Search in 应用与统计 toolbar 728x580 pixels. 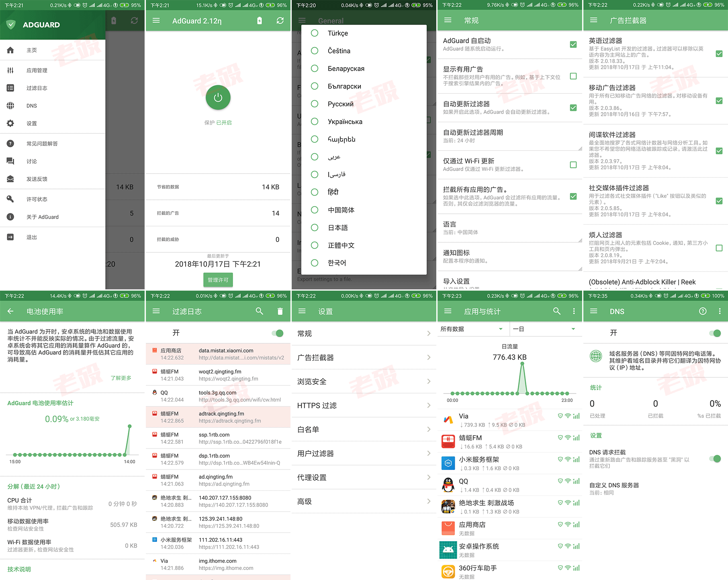click(x=557, y=311)
